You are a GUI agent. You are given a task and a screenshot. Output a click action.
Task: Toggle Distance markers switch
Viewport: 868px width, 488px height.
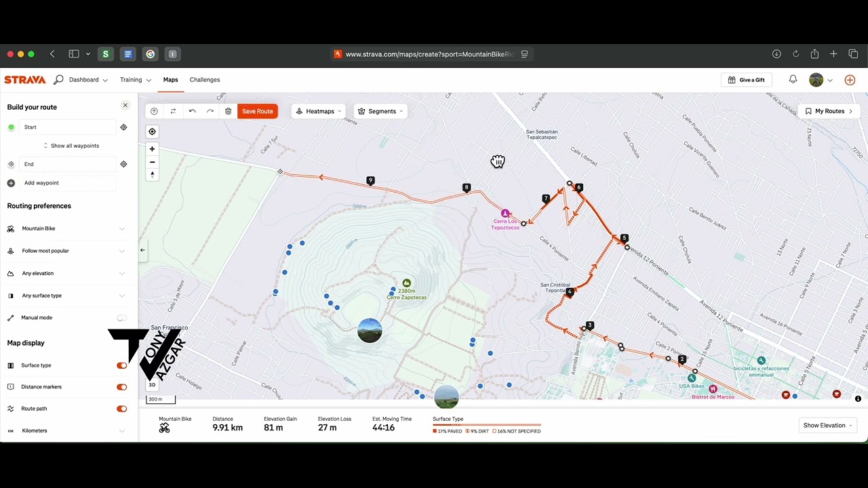pos(121,387)
